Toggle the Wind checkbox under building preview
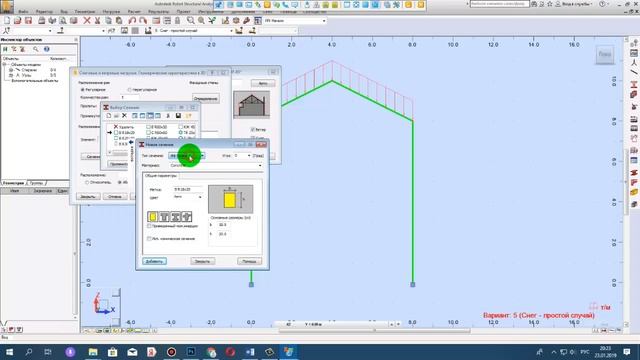This screenshot has height=360, width=640. pos(253,129)
